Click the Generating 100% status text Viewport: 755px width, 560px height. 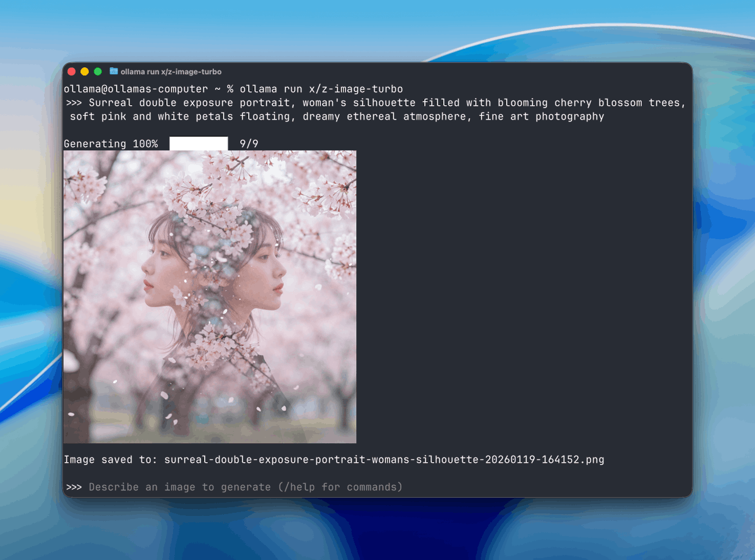click(x=111, y=143)
